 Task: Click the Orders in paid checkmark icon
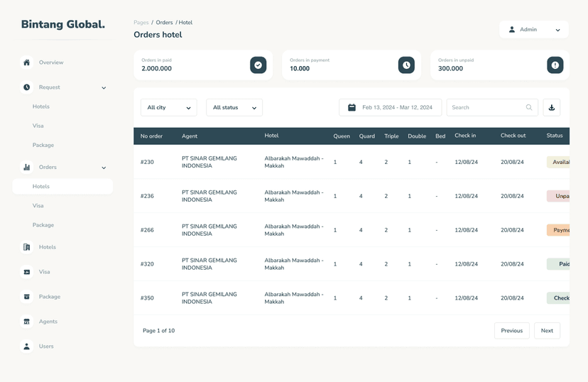click(x=258, y=65)
